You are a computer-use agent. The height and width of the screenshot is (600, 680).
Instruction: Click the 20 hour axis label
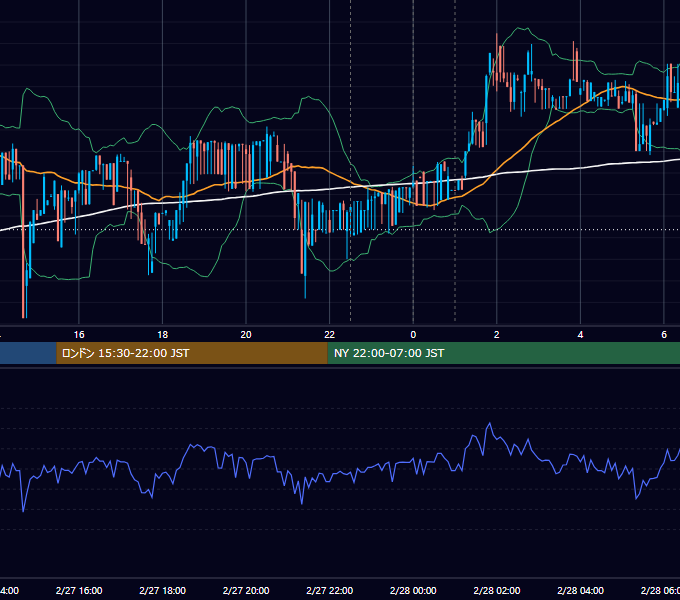(246, 335)
